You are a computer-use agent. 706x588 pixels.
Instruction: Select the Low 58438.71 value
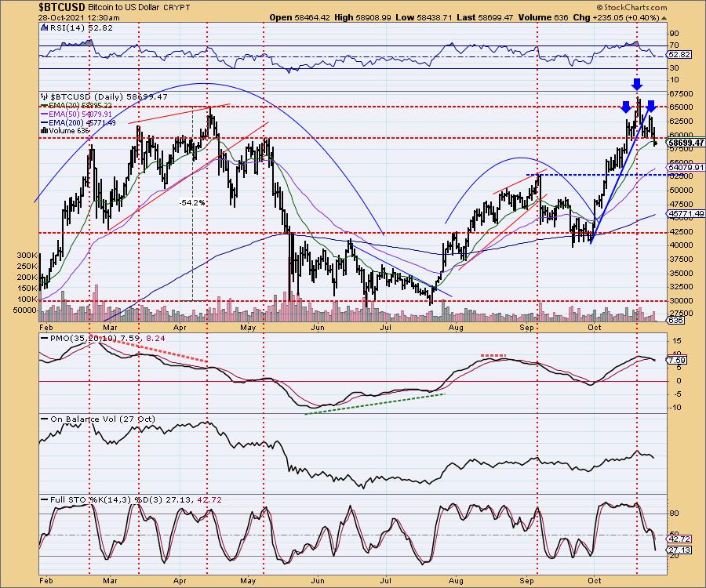coord(424,17)
